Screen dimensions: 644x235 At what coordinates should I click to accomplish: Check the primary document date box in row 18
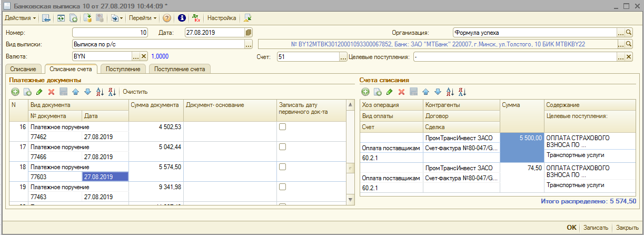(x=283, y=167)
